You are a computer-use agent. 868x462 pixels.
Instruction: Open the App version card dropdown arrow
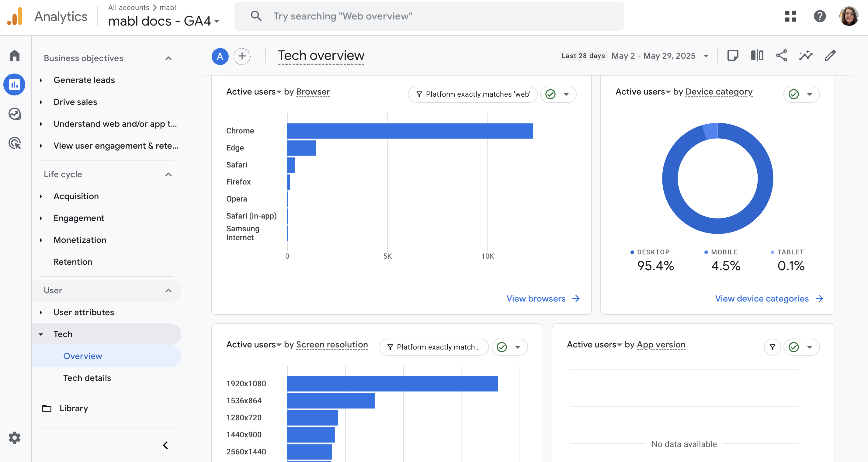[x=809, y=347]
